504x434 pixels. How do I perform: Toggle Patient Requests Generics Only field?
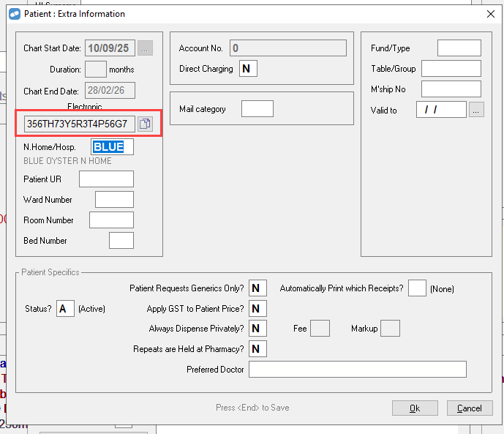[257, 288]
